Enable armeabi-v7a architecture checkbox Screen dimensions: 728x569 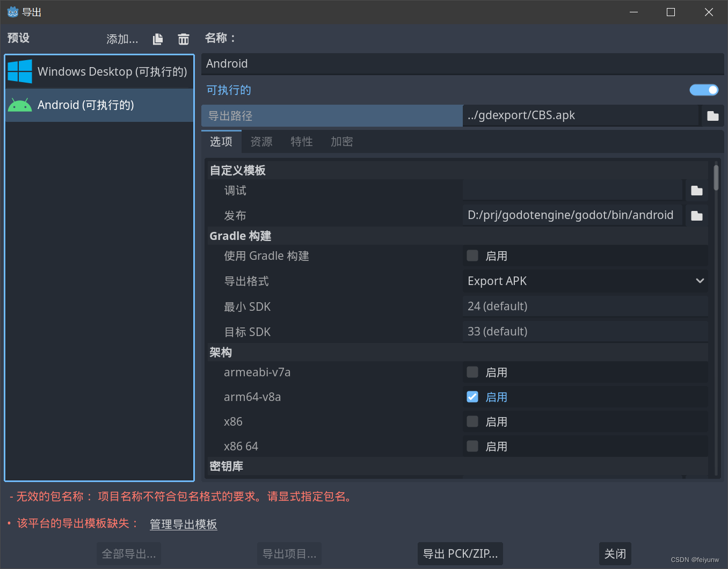point(472,372)
